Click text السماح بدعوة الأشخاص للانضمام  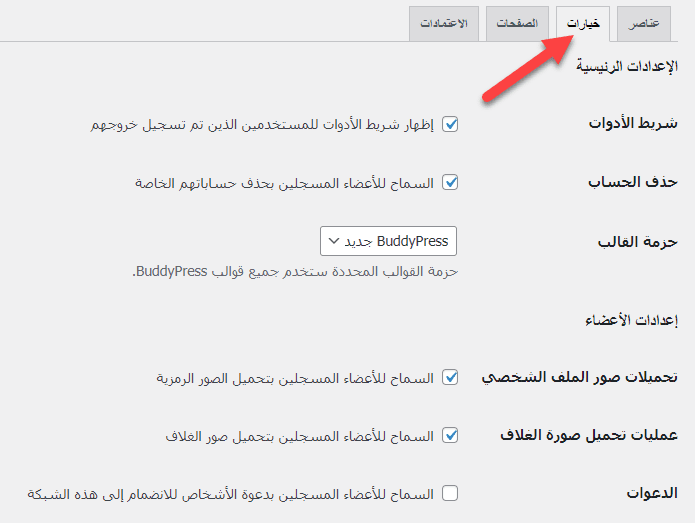pyautogui.click(x=230, y=494)
